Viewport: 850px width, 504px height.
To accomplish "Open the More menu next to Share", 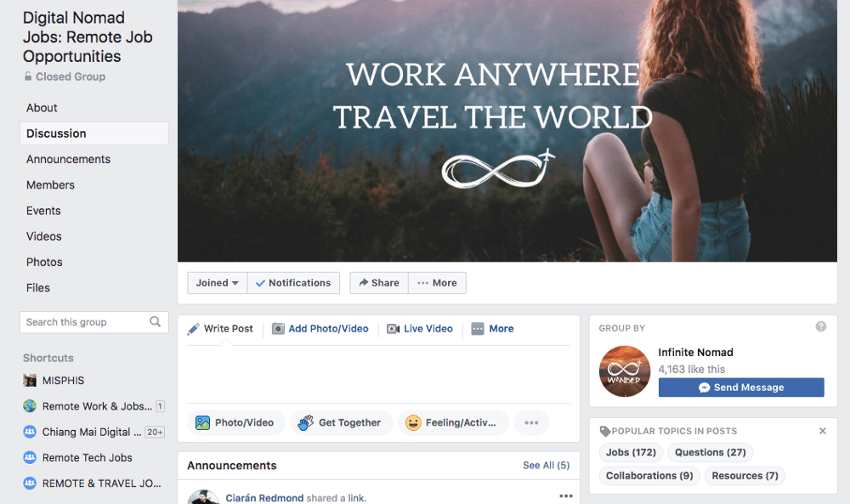I will point(437,283).
